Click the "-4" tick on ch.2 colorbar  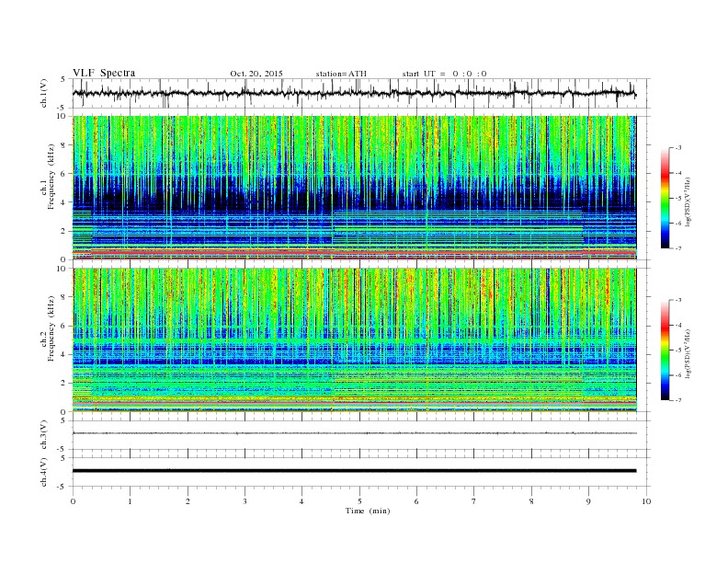[678, 325]
